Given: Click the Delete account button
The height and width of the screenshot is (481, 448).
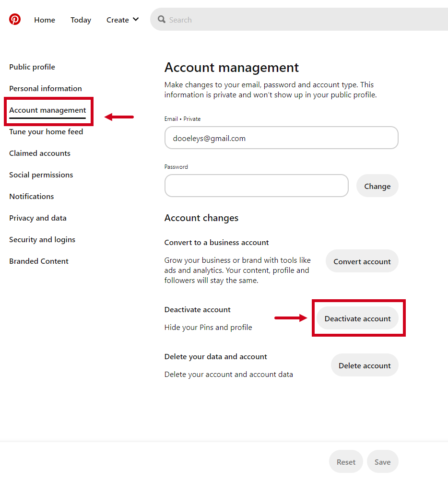Looking at the screenshot, I should (365, 365).
